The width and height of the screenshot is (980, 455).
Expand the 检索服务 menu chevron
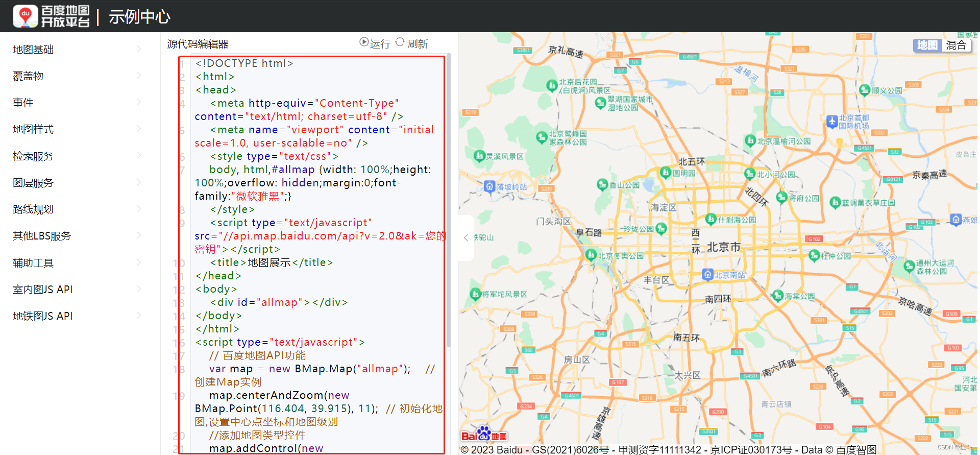[139, 155]
